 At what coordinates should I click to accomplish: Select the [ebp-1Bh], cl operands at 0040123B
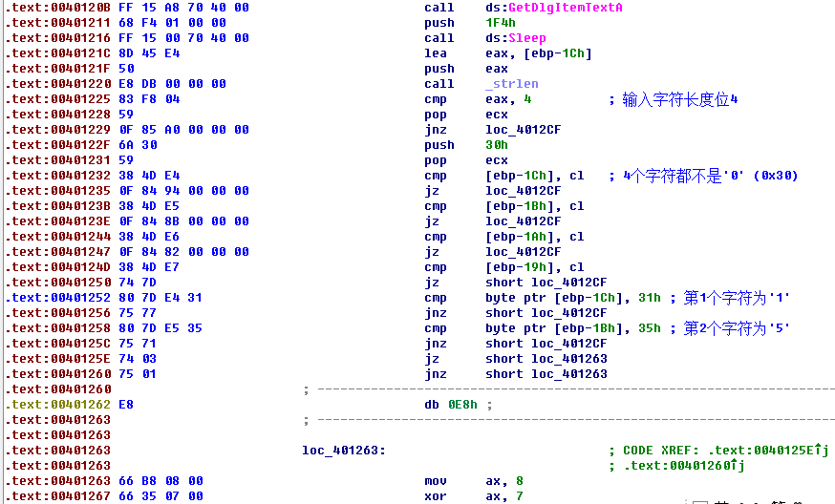tap(535, 206)
